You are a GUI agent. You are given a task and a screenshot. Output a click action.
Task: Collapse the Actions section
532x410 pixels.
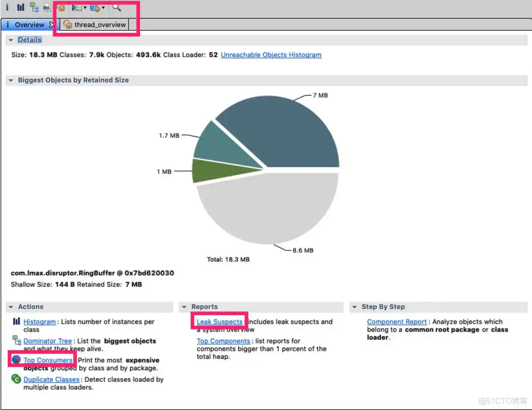[x=11, y=307]
